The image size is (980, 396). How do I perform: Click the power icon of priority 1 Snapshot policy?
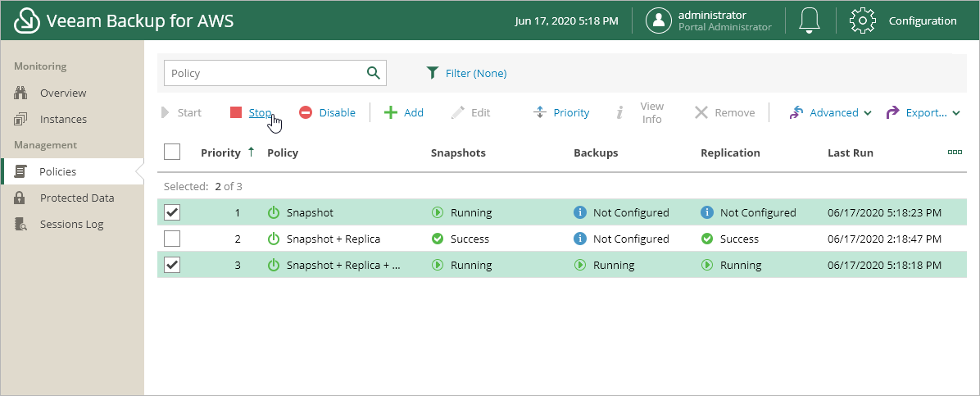[273, 212]
